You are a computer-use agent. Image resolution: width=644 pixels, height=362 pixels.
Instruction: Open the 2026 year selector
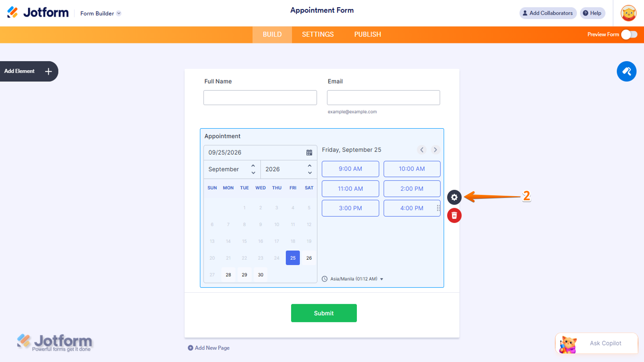pos(289,169)
